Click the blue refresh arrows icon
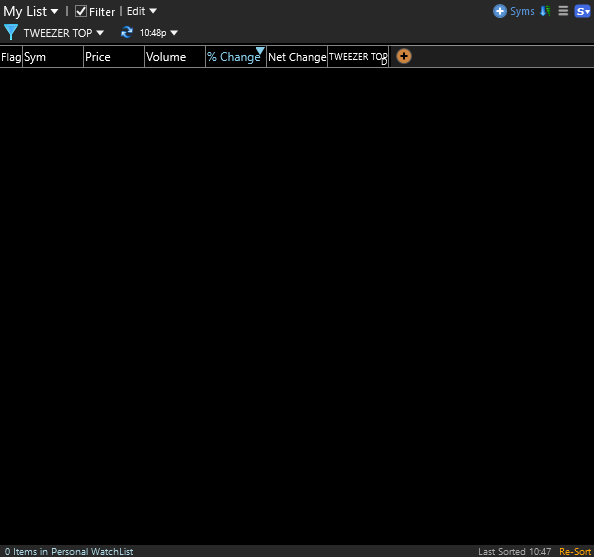 [x=127, y=32]
